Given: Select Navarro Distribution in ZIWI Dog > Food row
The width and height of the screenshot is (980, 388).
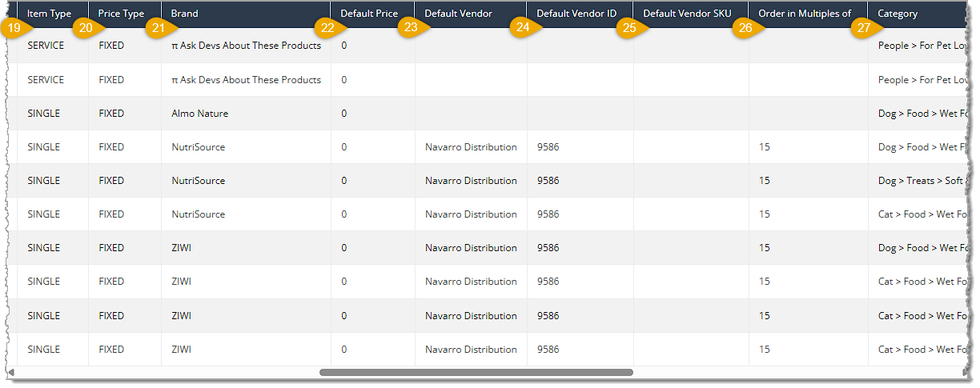Looking at the screenshot, I should (471, 248).
